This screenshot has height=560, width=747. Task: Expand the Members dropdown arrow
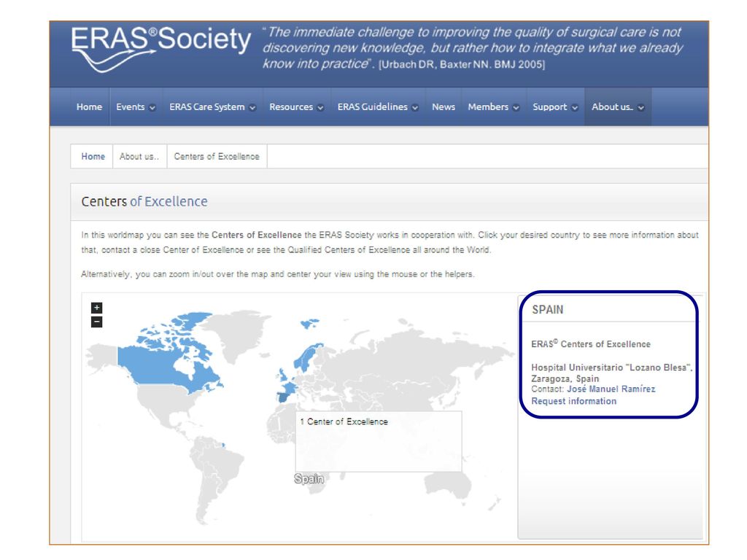[516, 108]
